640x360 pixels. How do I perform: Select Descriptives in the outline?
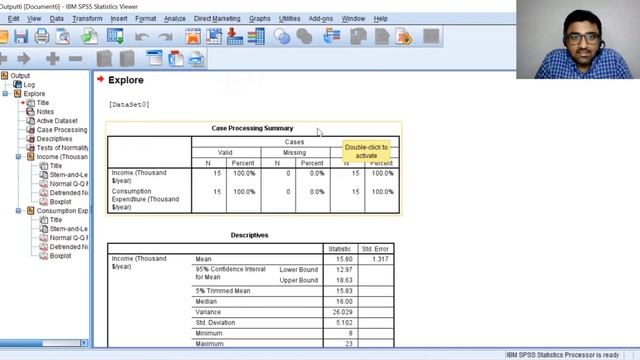pyautogui.click(x=54, y=139)
